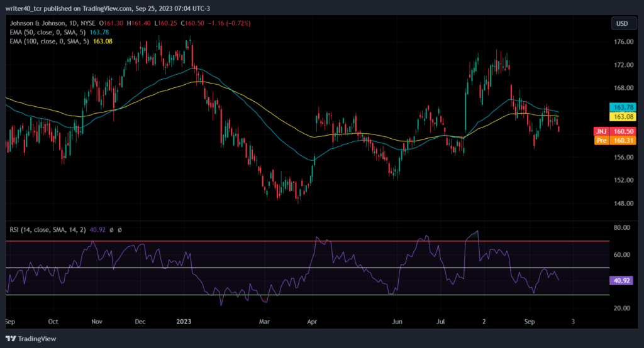The height and width of the screenshot is (348, 644).
Task: Click the yellow 163.08 price axis label
Action: [623, 117]
